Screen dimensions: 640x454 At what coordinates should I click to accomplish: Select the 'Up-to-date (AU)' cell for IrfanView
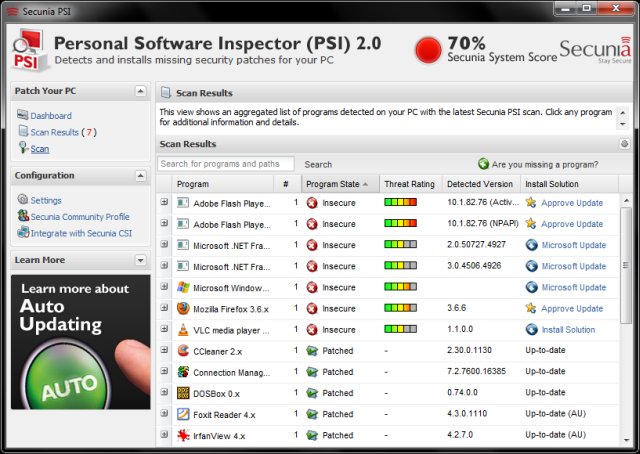[556, 435]
